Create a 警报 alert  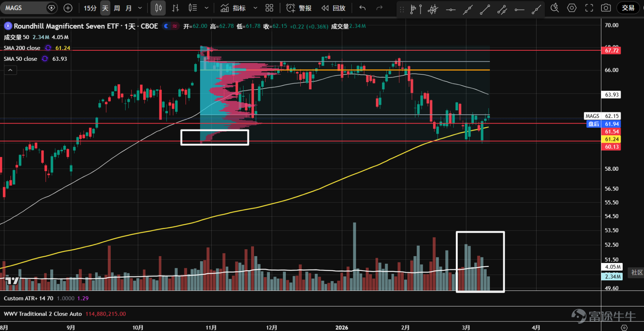299,8
